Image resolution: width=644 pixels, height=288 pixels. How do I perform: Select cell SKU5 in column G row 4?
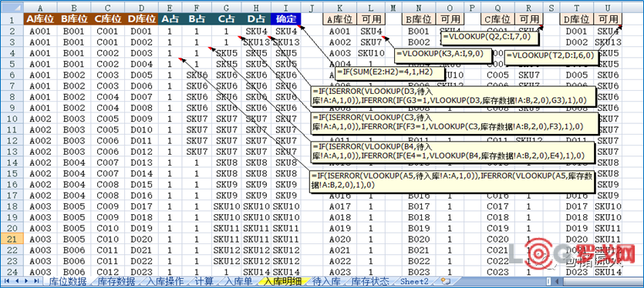(x=227, y=53)
